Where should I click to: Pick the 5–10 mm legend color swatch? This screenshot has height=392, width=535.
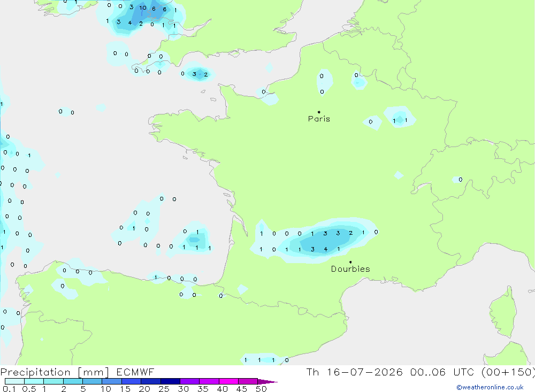point(92,381)
